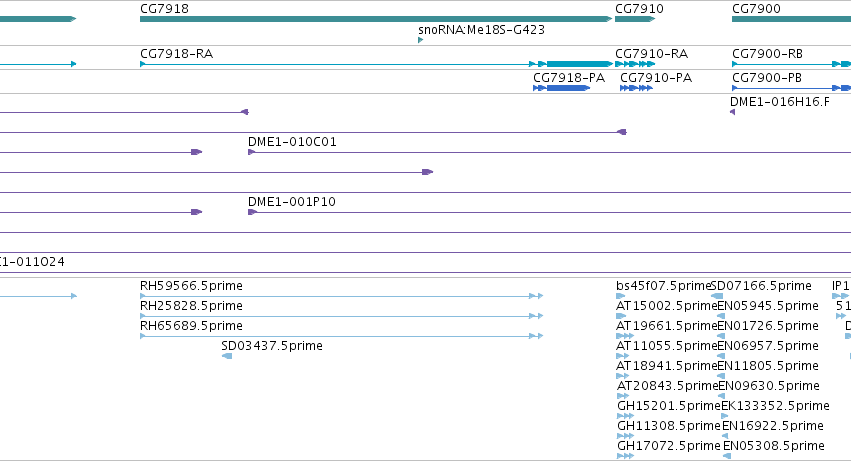Click protein label CG7900-PB
Viewport: 851px width, 461px height.
pos(767,78)
